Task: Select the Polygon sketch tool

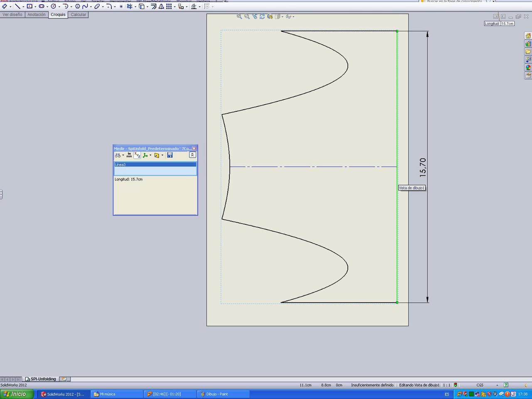Action: coord(78,6)
